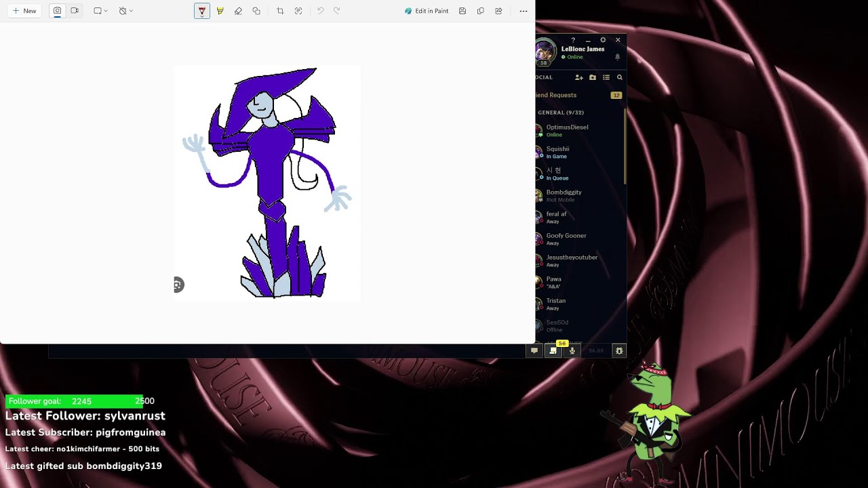Open the snipping shape mode dropdown

[100, 11]
